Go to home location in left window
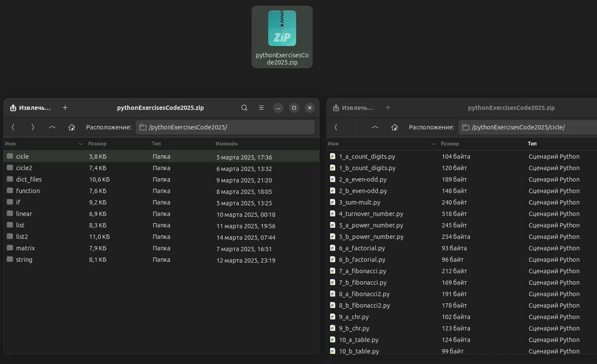This screenshot has height=364, width=597. pos(72,127)
